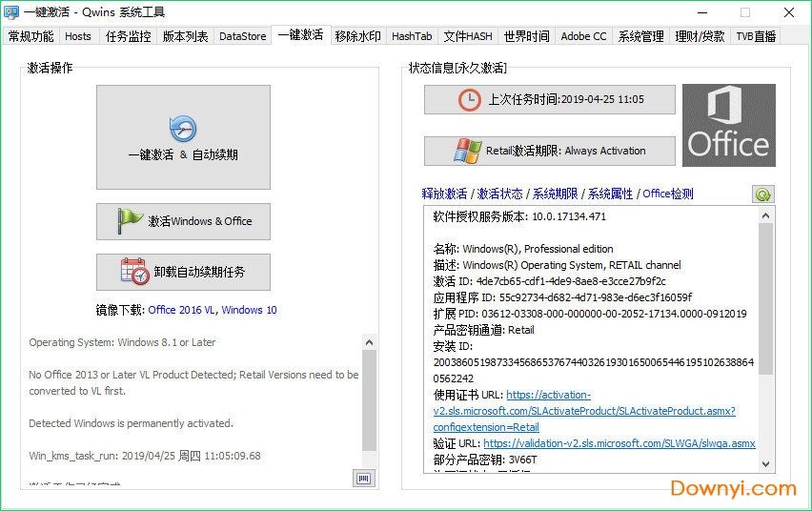
Task: Open the 移除水印 tab
Action: [357, 36]
